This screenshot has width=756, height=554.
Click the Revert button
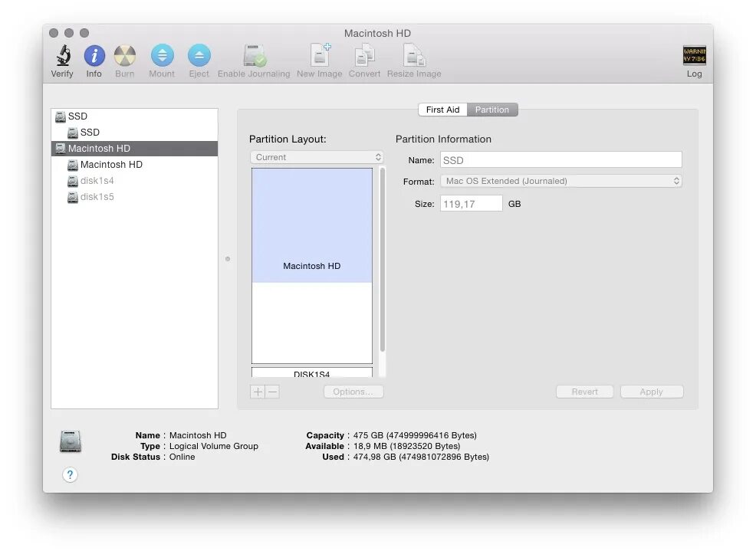(585, 392)
